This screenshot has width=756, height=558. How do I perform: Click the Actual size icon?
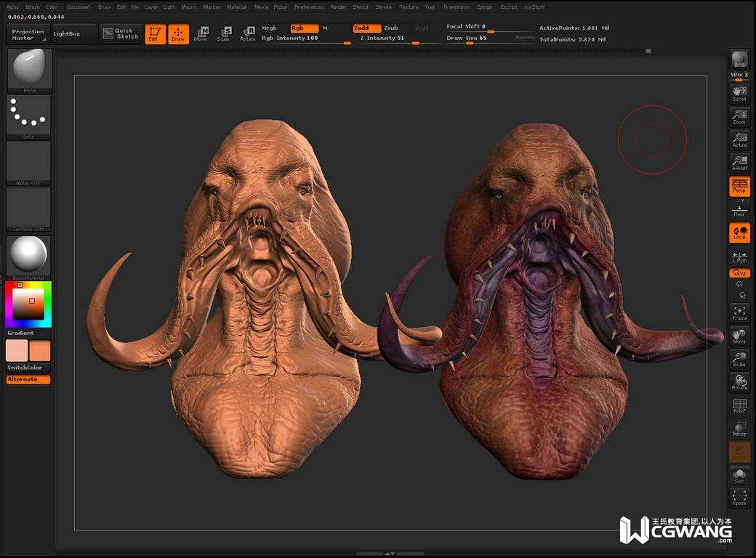pos(739,139)
